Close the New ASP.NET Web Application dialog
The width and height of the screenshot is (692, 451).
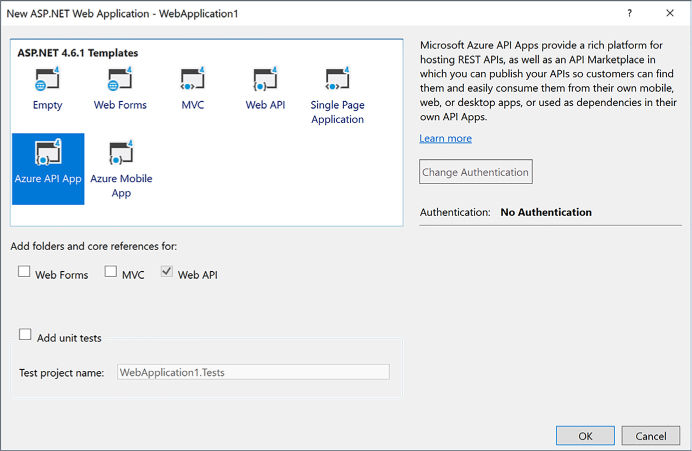(x=669, y=13)
